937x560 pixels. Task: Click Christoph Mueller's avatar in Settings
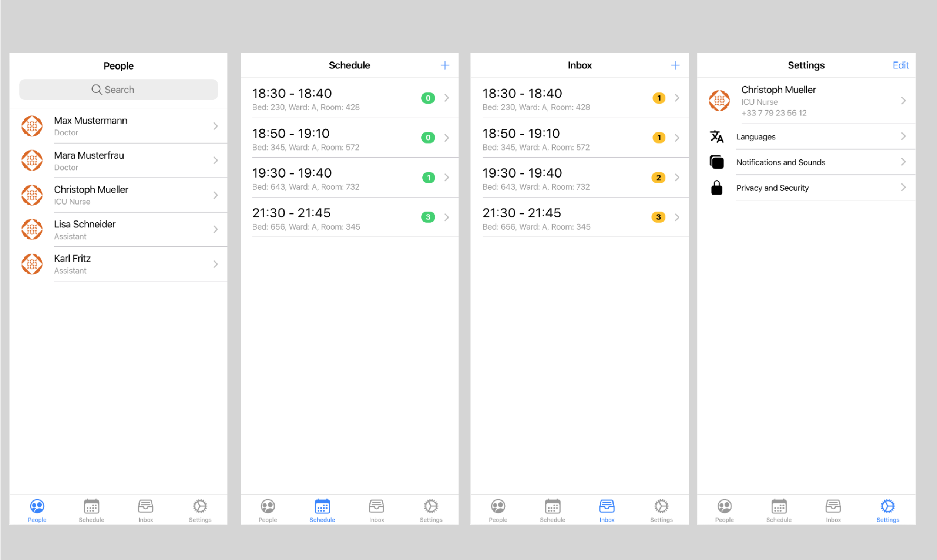coord(719,101)
